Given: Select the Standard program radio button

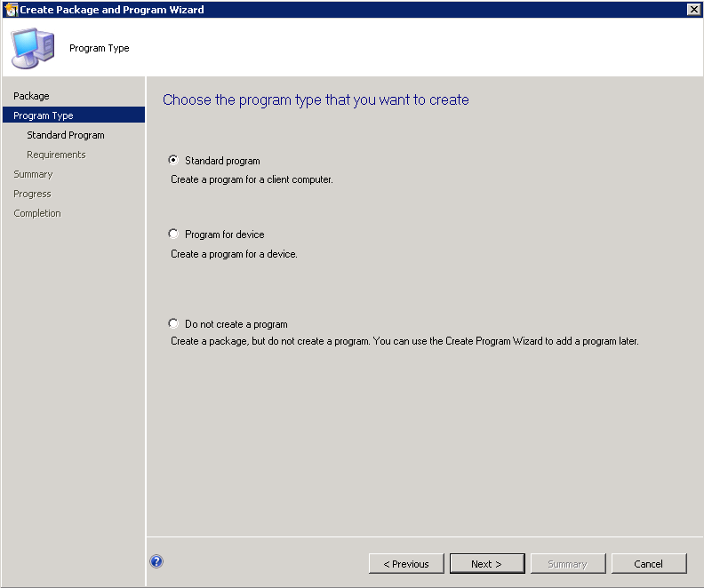Looking at the screenshot, I should coord(172,160).
